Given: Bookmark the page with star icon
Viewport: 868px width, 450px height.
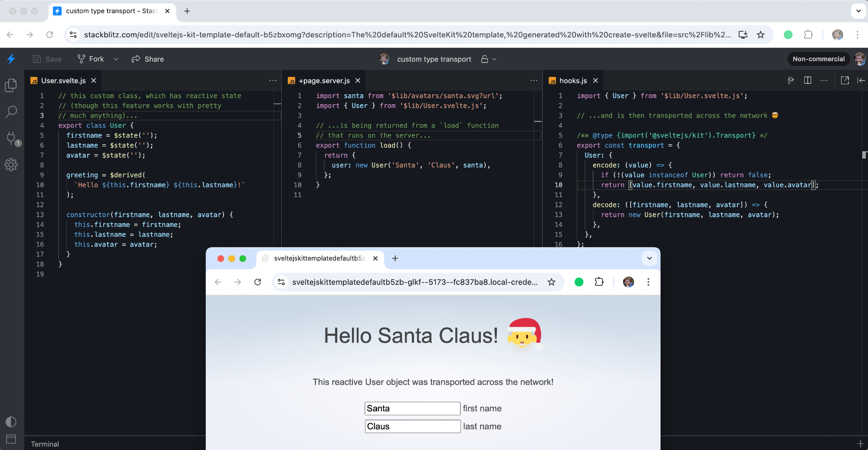Looking at the screenshot, I should [760, 35].
